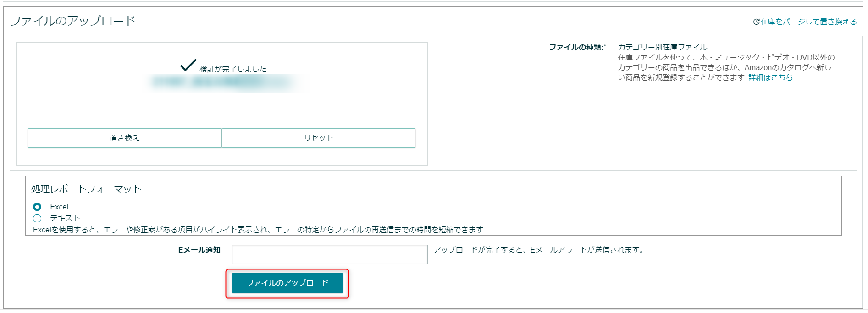The image size is (868, 313).
Task: Select the Excel report format radio button
Action: click(37, 207)
